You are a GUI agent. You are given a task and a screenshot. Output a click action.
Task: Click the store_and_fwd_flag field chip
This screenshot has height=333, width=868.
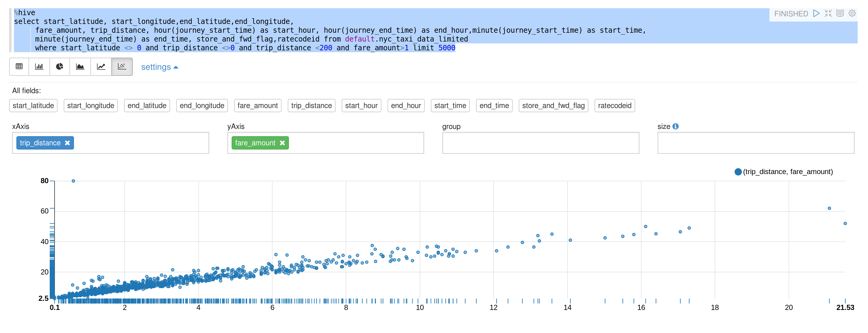(553, 106)
